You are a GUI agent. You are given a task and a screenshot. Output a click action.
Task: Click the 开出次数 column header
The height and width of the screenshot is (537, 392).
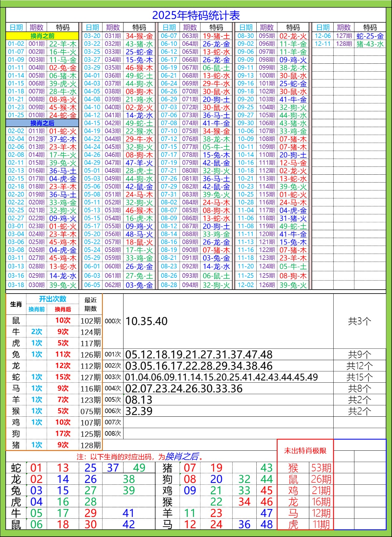pyautogui.click(x=53, y=299)
